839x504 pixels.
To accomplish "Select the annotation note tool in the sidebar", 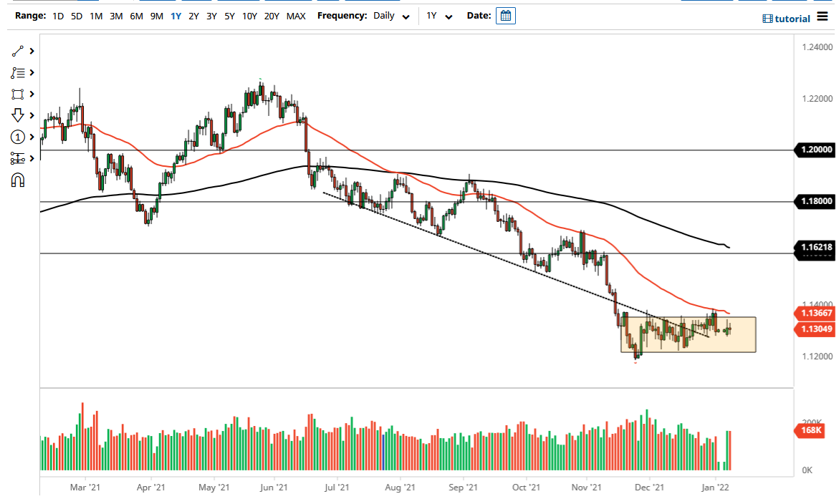I will point(18,72).
